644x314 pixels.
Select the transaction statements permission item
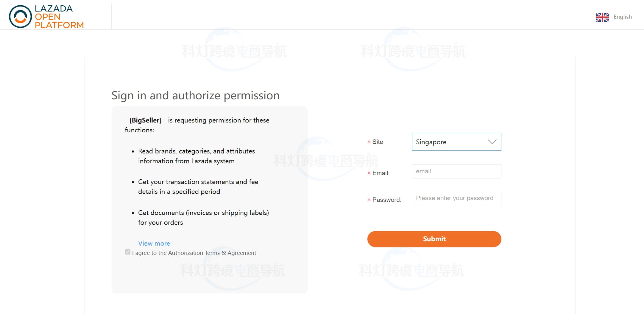198,186
